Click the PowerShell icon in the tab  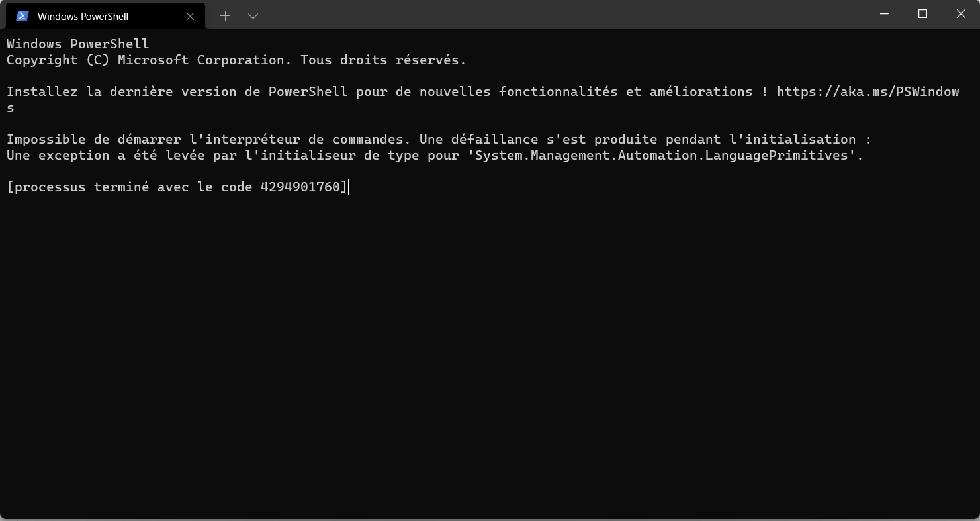click(x=22, y=16)
